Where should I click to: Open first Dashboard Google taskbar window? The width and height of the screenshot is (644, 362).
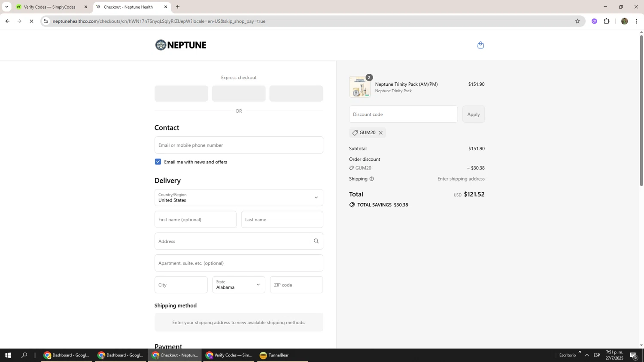[x=67, y=355]
